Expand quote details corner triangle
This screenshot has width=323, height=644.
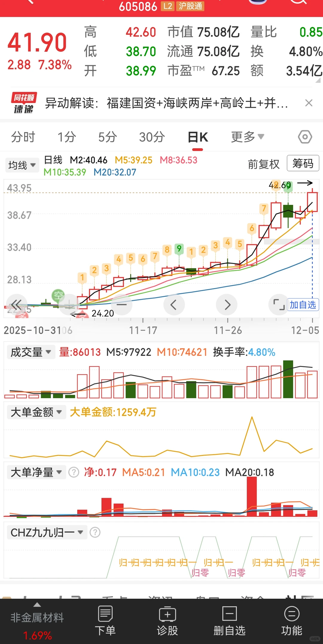[318, 80]
